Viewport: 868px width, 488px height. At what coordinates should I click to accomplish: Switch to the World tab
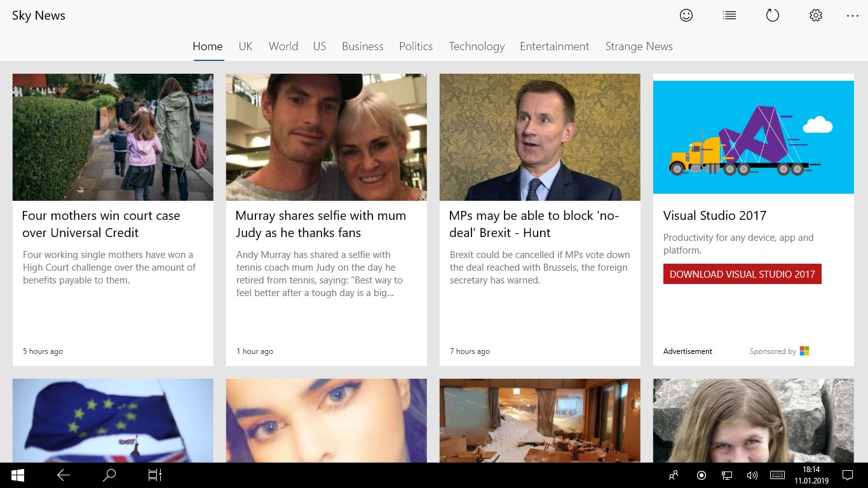pos(283,46)
